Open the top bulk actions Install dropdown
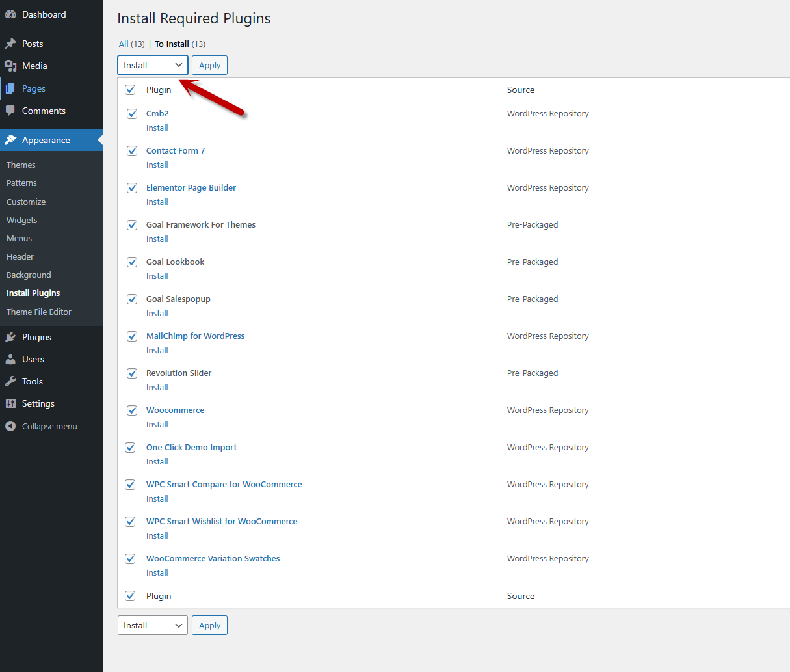Image resolution: width=790 pixels, height=672 pixels. [x=153, y=65]
